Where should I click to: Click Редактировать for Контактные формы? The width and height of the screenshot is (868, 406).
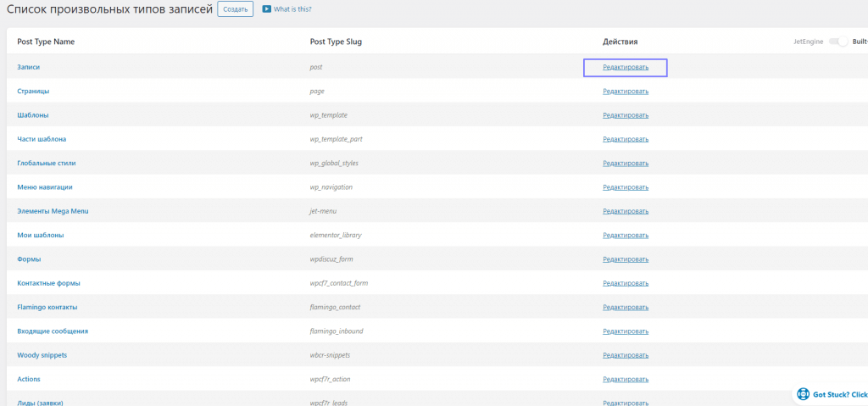click(626, 284)
